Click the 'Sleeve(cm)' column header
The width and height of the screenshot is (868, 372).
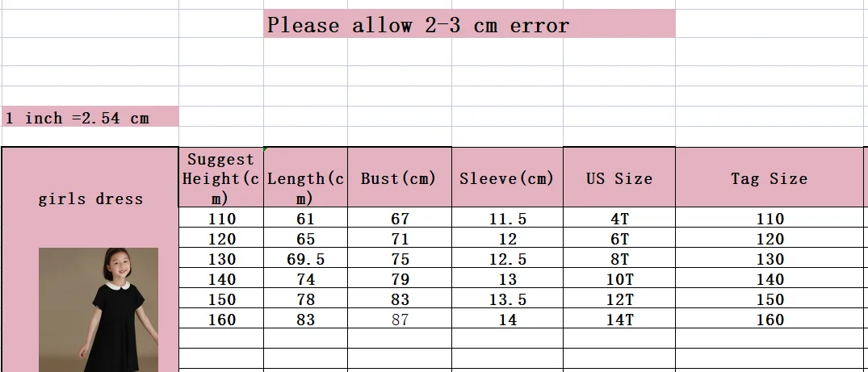tap(507, 178)
